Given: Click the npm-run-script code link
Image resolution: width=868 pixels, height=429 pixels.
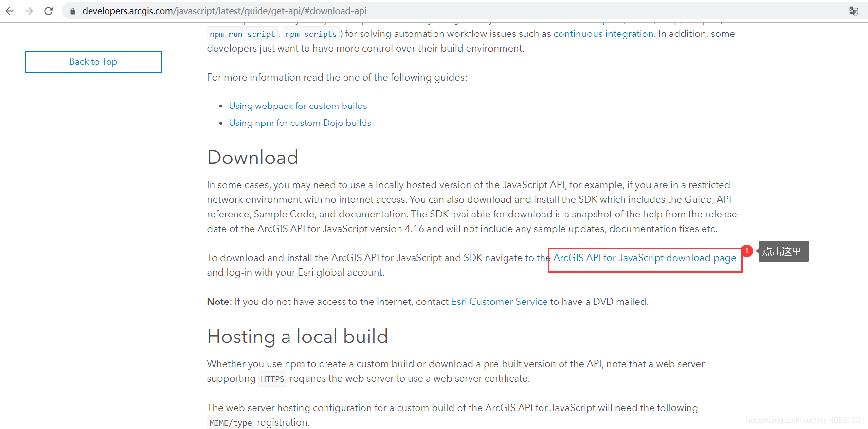Looking at the screenshot, I should (x=242, y=34).
